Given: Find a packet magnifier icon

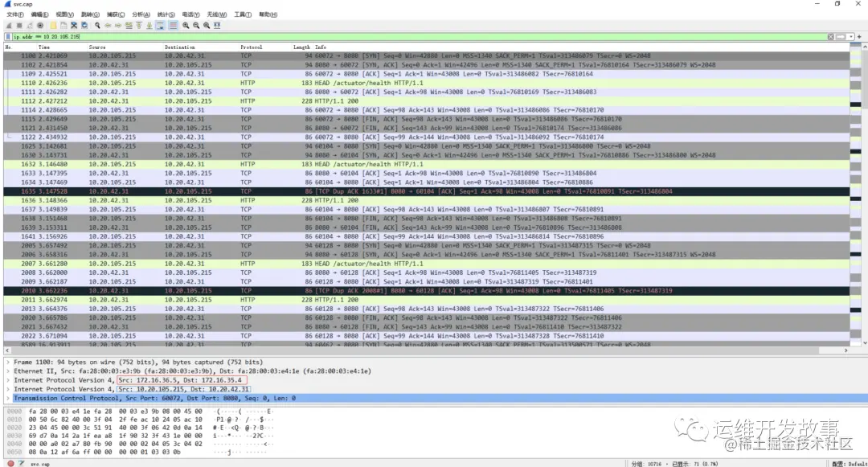Looking at the screenshot, I should tap(97, 26).
